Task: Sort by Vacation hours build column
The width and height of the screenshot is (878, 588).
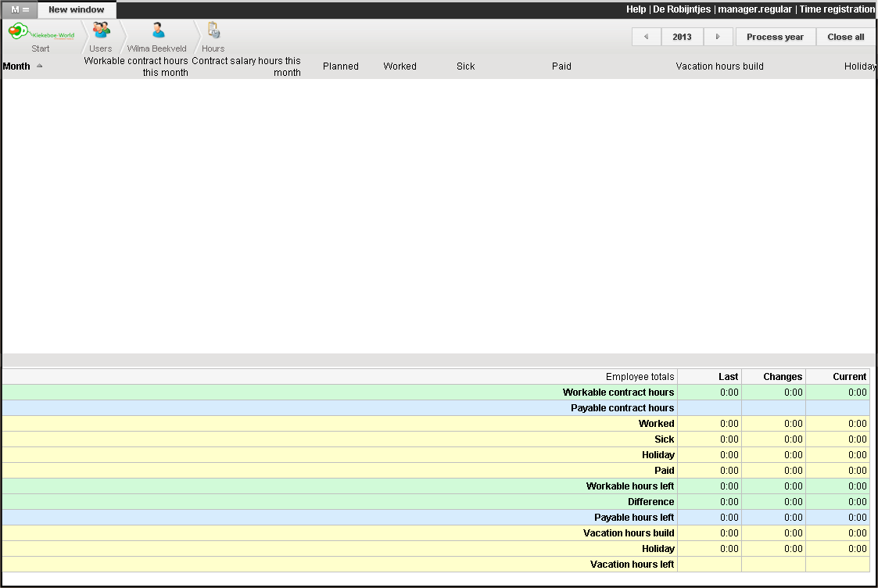Action: [x=719, y=66]
